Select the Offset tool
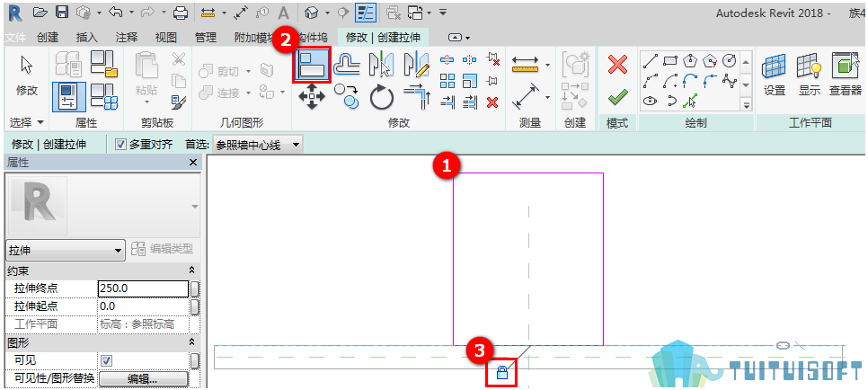The height and width of the screenshot is (390, 868). point(347,65)
